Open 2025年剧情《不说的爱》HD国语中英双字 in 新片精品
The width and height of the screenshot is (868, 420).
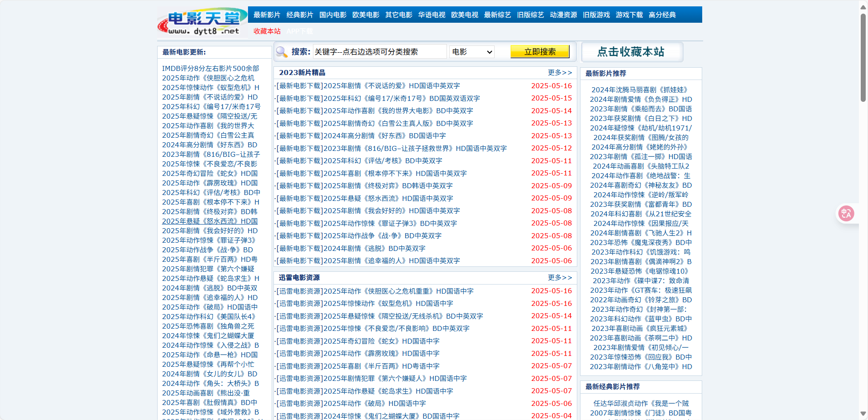pyautogui.click(x=392, y=86)
